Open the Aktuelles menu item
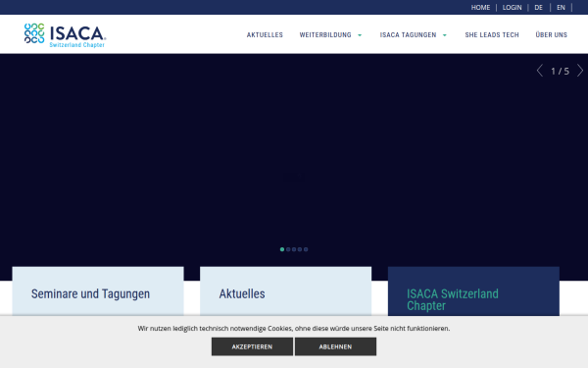Image resolution: width=588 pixels, height=368 pixels. click(x=265, y=35)
